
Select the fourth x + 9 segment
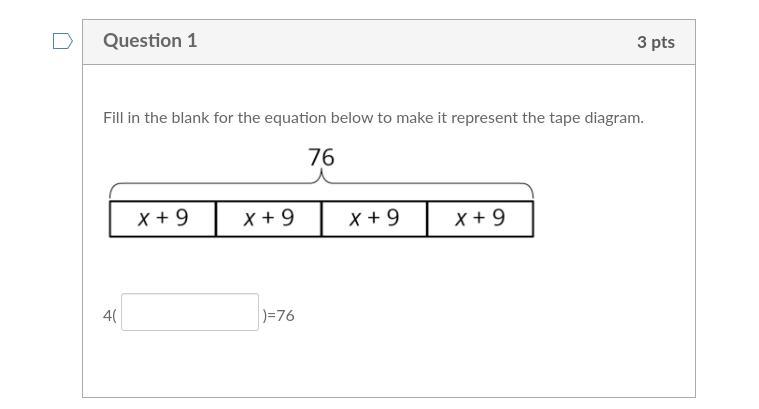click(480, 219)
